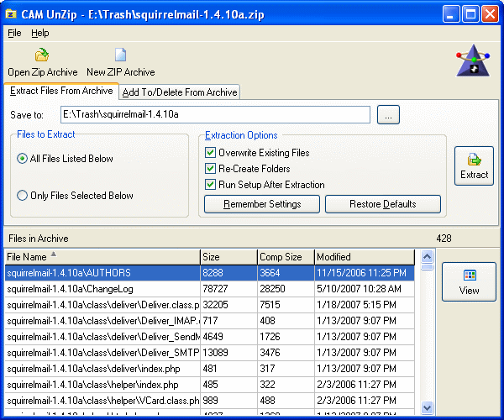The width and height of the screenshot is (504, 420).
Task: Select the Deliver_IMAP file row
Action: coord(209,321)
